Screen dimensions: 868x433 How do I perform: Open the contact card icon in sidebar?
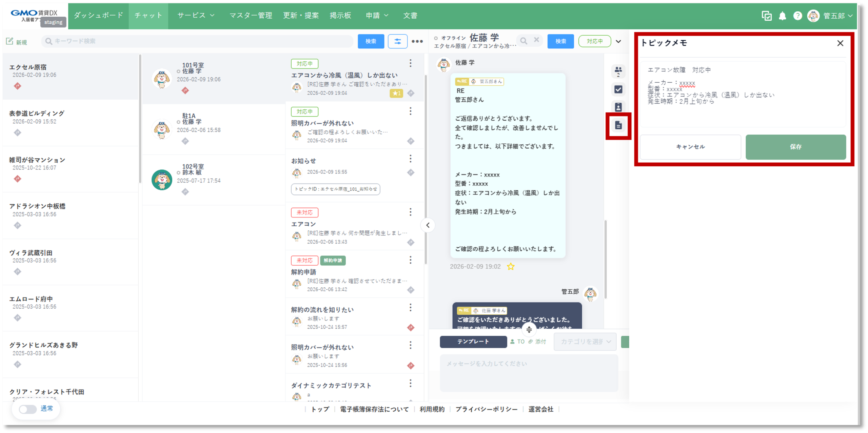[618, 107]
